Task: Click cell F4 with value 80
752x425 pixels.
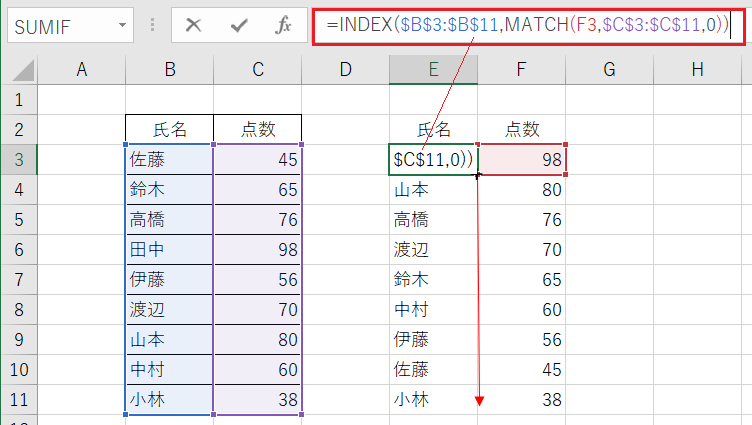Action: 521,189
